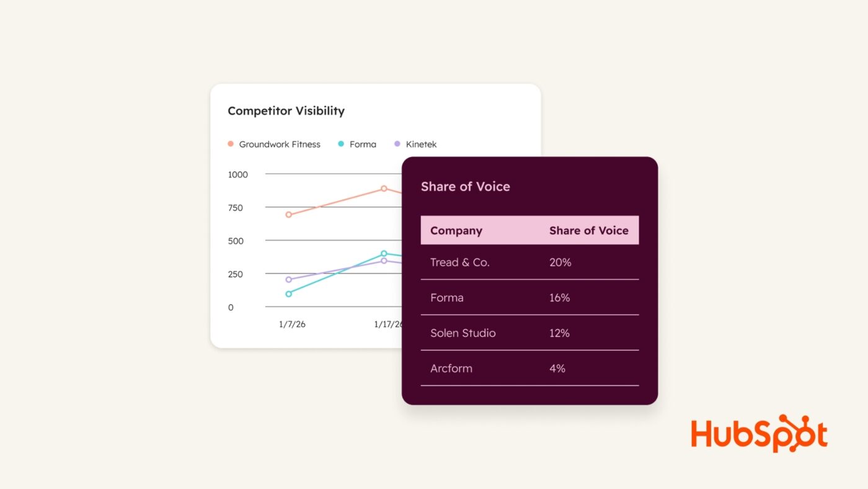Click the HubSpot logo
The width and height of the screenshot is (868, 489).
point(759,434)
